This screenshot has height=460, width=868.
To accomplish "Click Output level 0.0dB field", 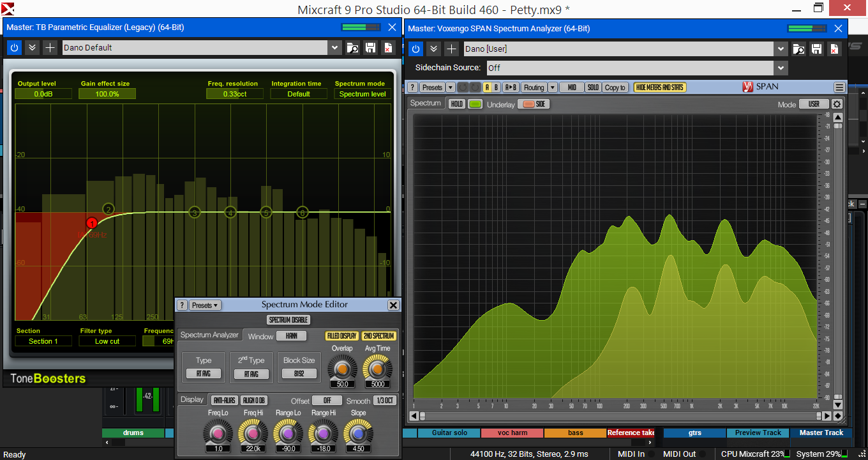I will (43, 94).
